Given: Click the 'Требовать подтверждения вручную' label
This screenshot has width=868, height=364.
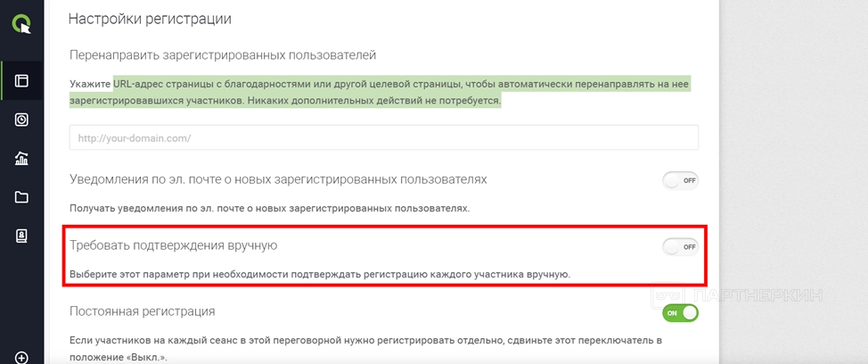Looking at the screenshot, I should (x=174, y=245).
